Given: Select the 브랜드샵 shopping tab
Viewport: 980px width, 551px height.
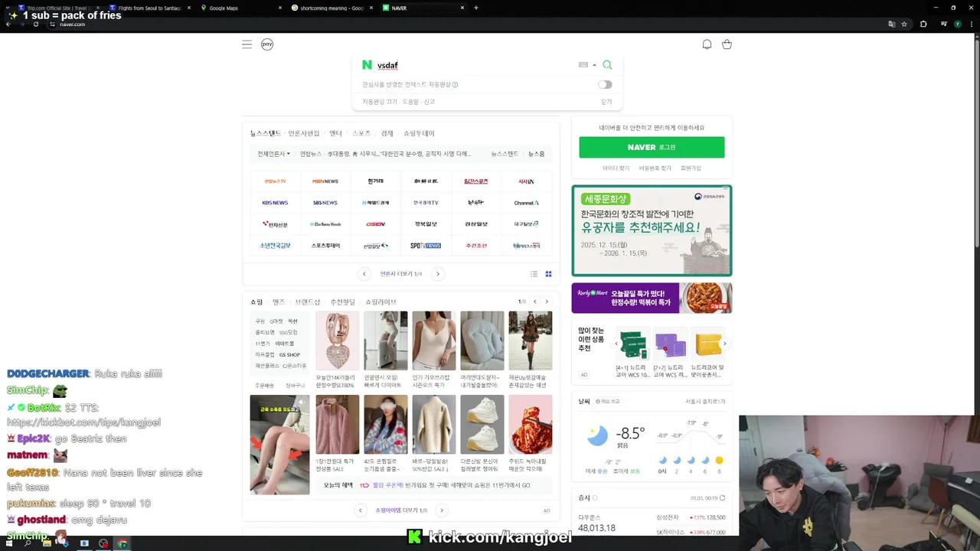Looking at the screenshot, I should (308, 302).
